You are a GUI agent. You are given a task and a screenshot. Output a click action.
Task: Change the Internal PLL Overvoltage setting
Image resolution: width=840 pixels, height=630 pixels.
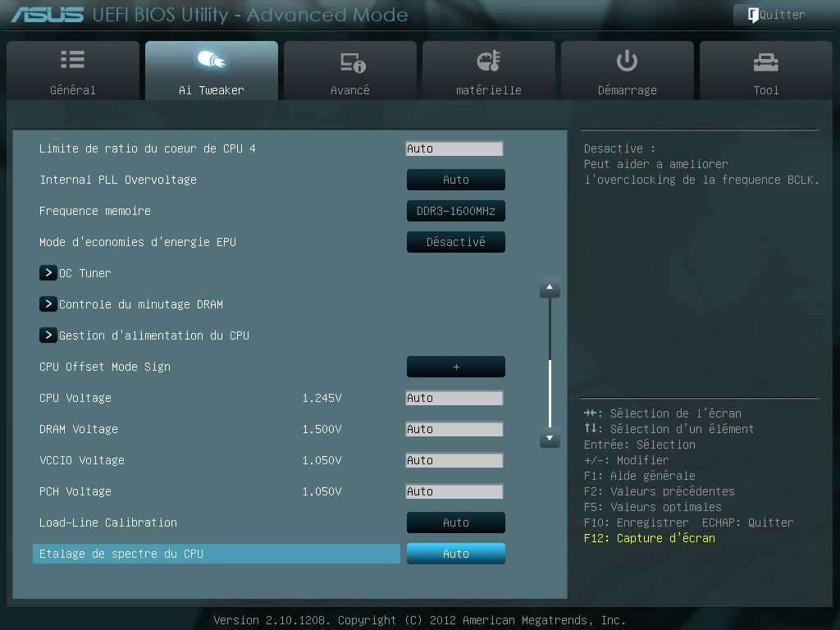pos(455,180)
